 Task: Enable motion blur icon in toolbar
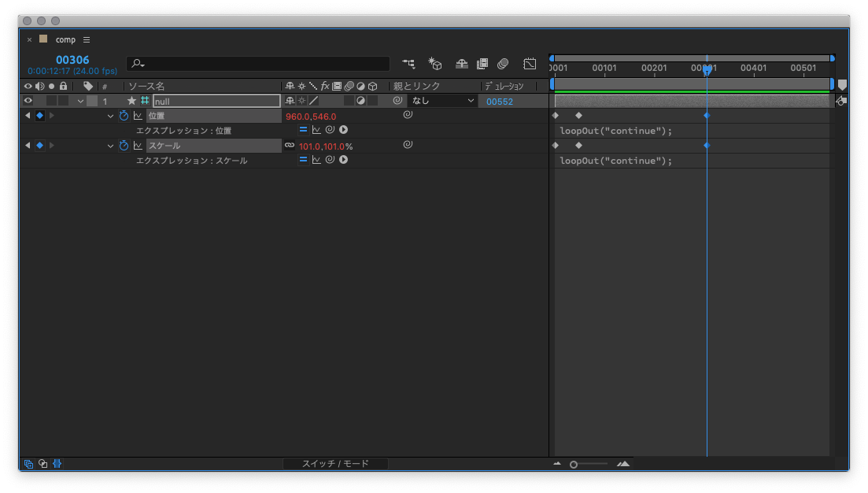[503, 64]
